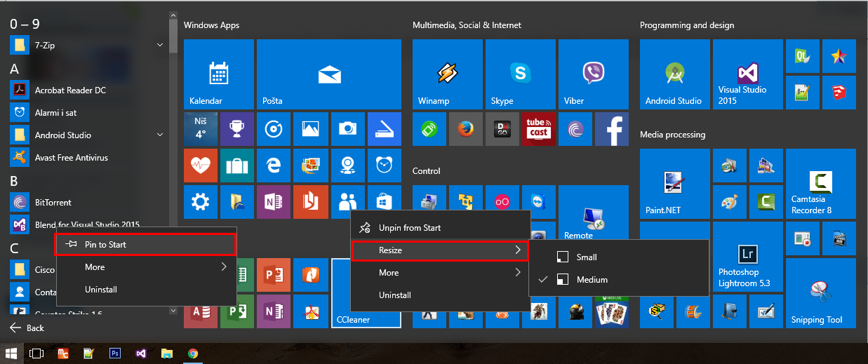Select Unpin from Start
Image resolution: width=868 pixels, height=364 pixels.
point(440,228)
